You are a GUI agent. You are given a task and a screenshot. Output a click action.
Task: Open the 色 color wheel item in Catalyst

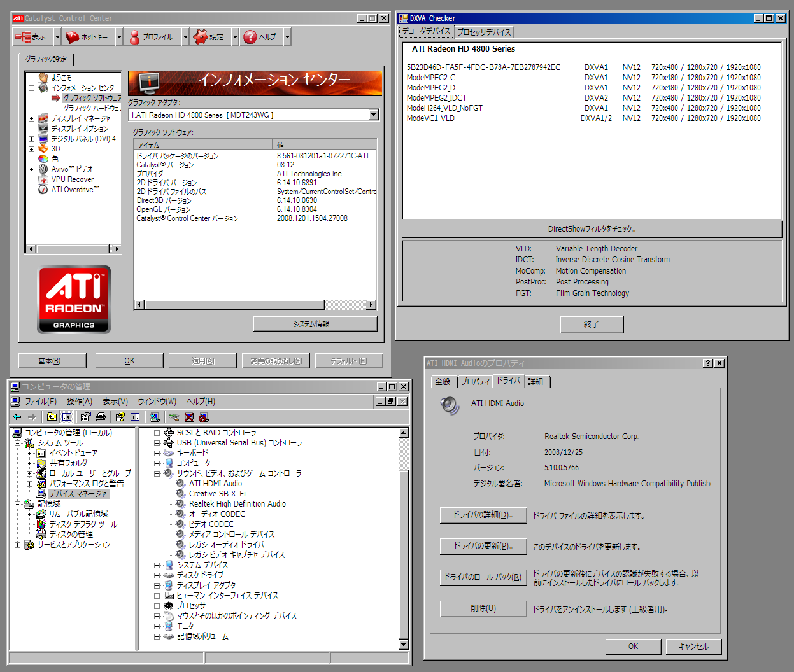pyautogui.click(x=48, y=159)
